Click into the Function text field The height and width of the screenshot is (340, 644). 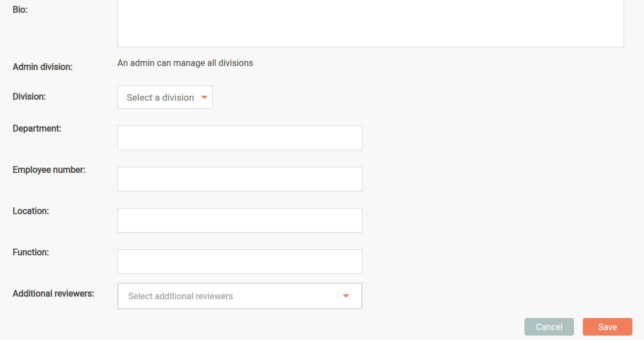pyautogui.click(x=240, y=261)
